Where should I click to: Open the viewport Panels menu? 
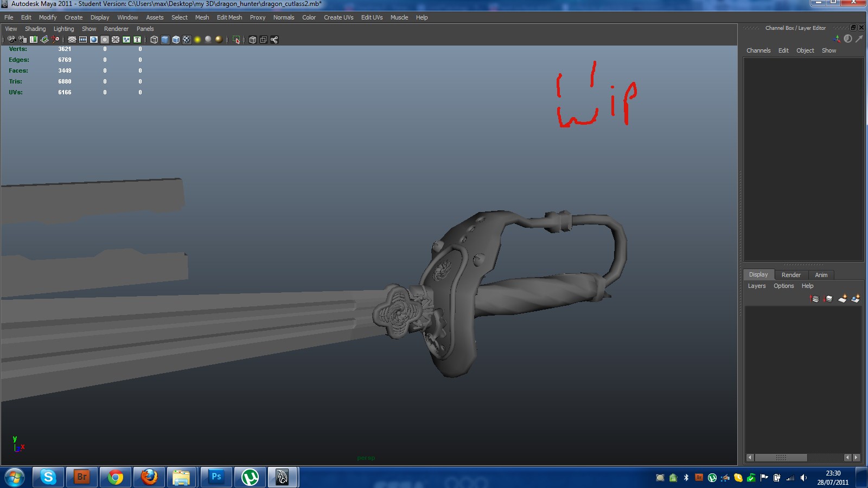[145, 29]
